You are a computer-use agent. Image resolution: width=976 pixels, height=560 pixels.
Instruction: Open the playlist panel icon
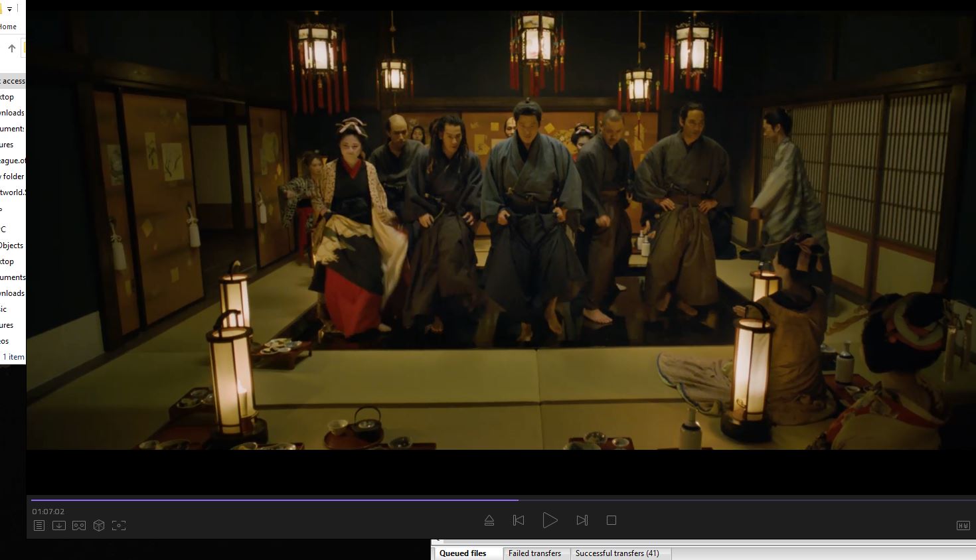pos(39,525)
